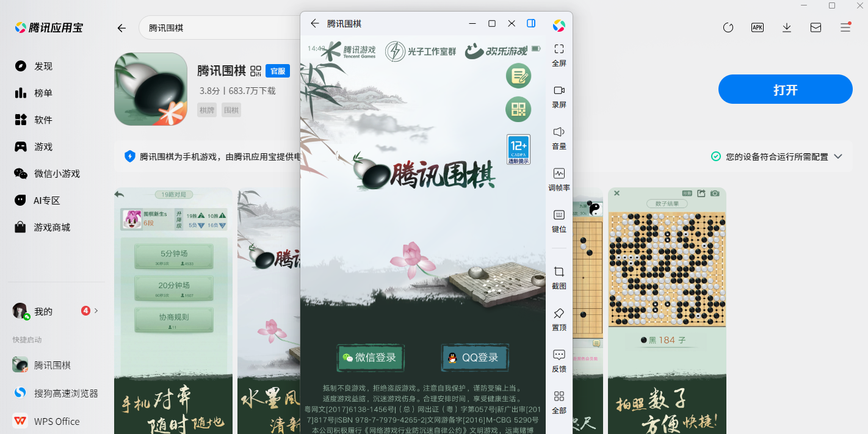Click the colorful logo atop the game toolbar
The image size is (868, 434).
pyautogui.click(x=559, y=25)
